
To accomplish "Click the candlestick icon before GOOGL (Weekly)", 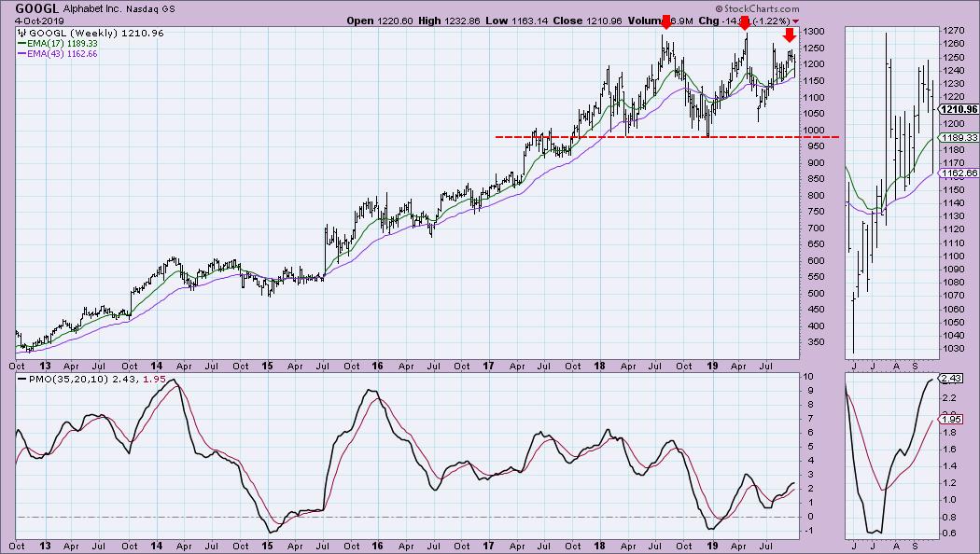I will [x=21, y=33].
